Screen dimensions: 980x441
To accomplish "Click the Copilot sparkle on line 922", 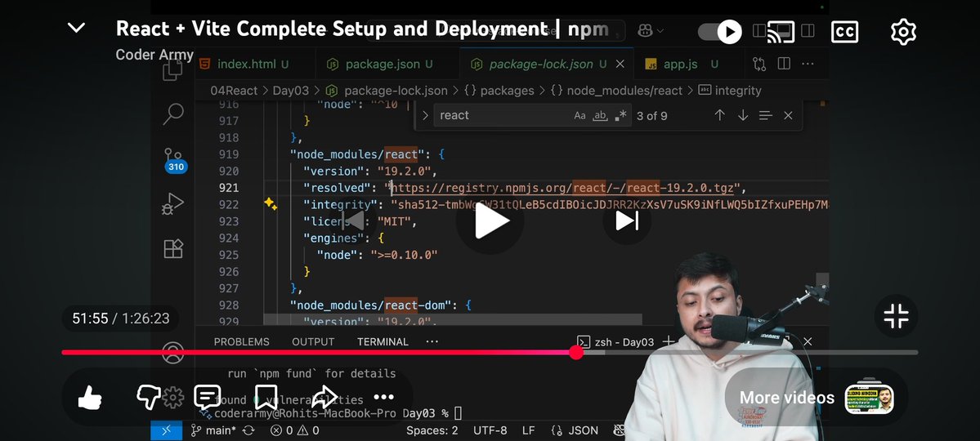I will tap(270, 203).
